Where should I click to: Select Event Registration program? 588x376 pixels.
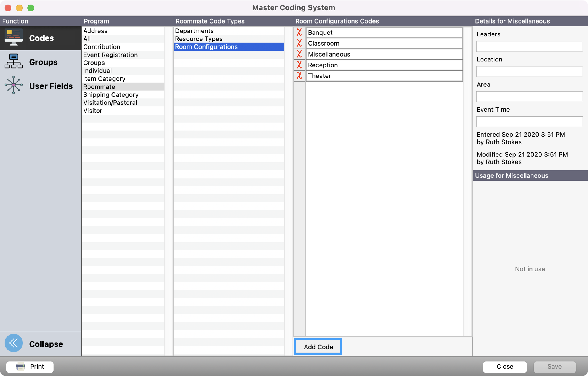click(110, 55)
